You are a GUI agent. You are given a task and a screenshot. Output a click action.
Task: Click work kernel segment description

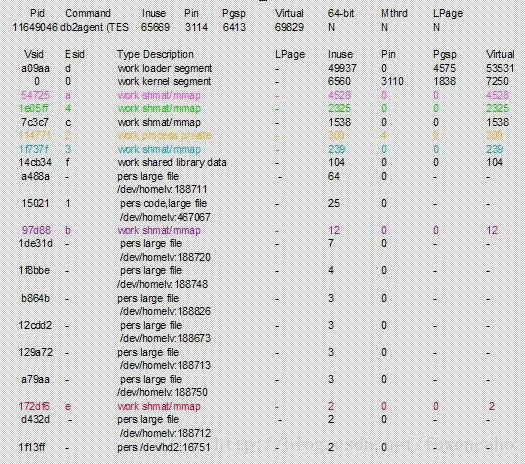click(164, 81)
